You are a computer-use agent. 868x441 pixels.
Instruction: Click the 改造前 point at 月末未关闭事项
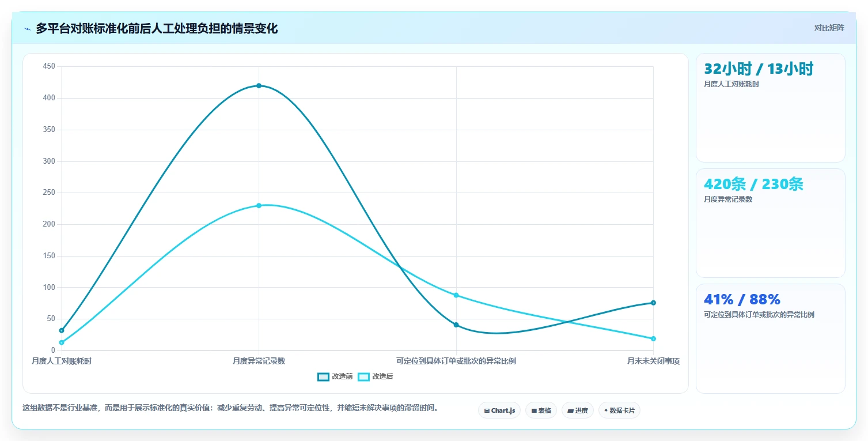pyautogui.click(x=653, y=303)
